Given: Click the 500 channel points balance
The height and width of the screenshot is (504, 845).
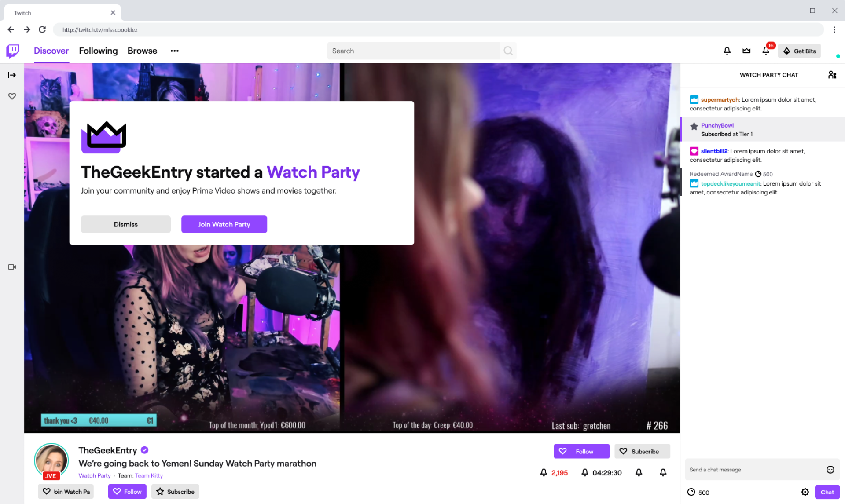Looking at the screenshot, I should pyautogui.click(x=698, y=492).
